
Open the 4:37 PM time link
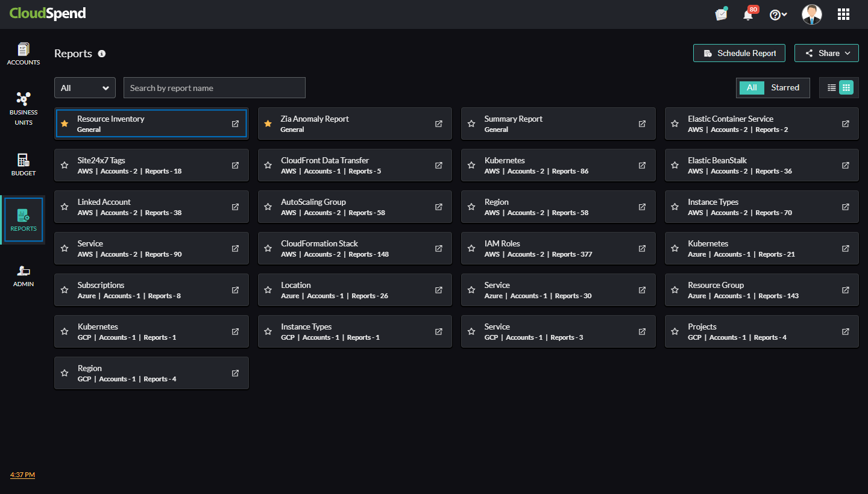(22, 475)
